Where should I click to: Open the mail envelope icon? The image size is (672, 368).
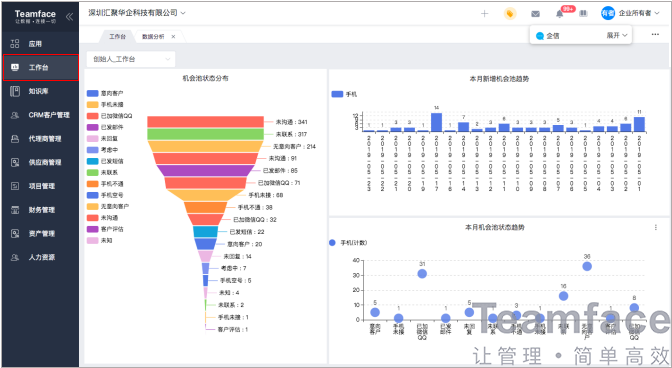pos(535,14)
